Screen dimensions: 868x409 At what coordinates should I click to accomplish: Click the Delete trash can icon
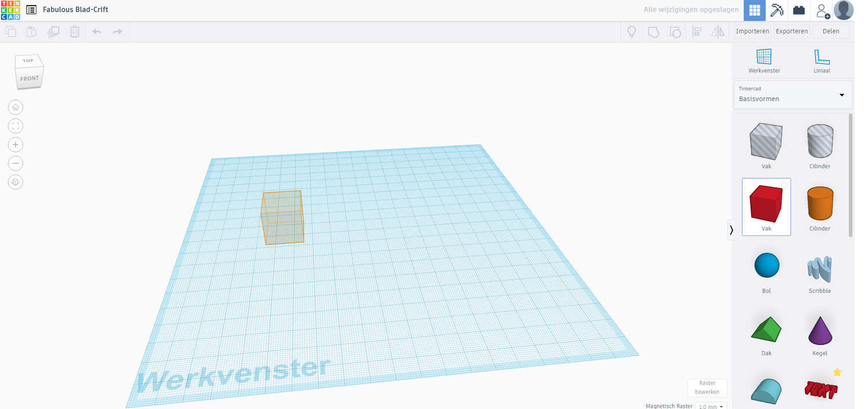click(x=75, y=32)
